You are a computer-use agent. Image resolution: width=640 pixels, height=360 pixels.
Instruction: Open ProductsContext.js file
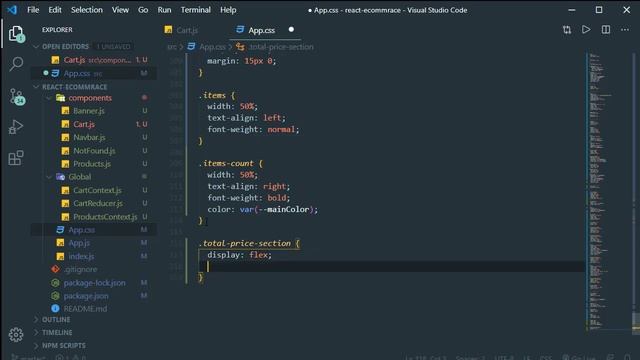click(x=105, y=217)
